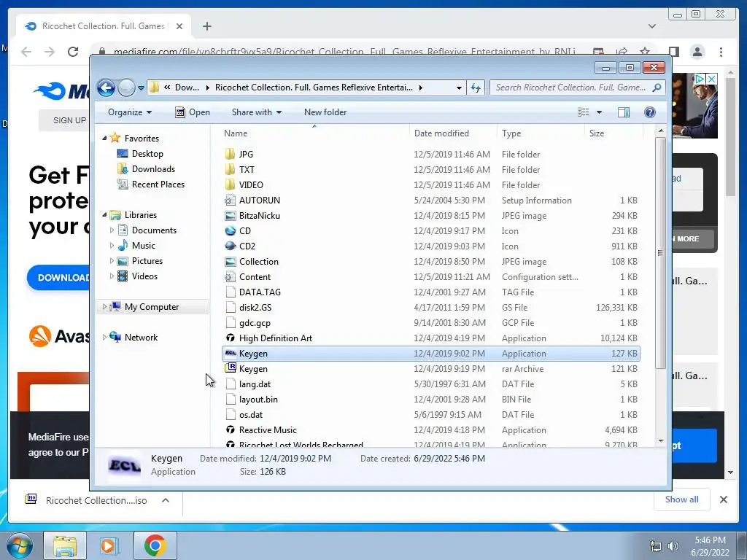This screenshot has width=747, height=560.
Task: Expand the My Computer node
Action: click(104, 307)
